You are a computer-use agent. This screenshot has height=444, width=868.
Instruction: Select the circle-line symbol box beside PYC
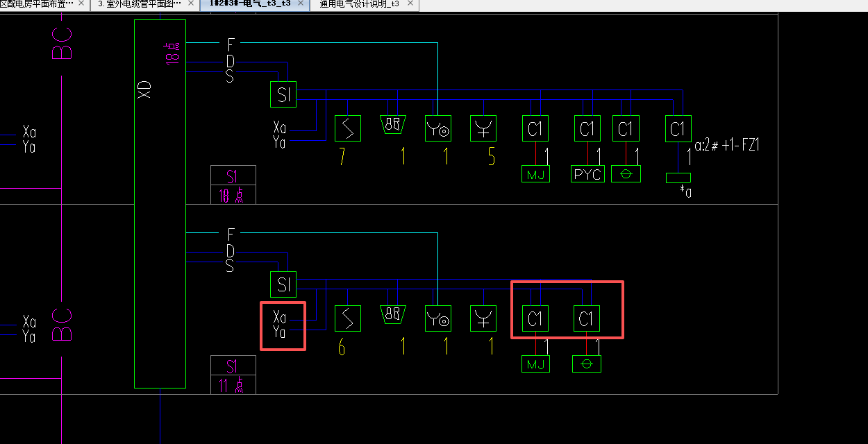click(626, 174)
